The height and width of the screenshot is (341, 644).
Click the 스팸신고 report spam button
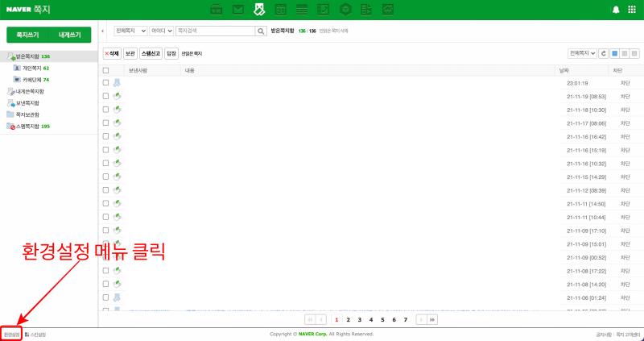151,53
